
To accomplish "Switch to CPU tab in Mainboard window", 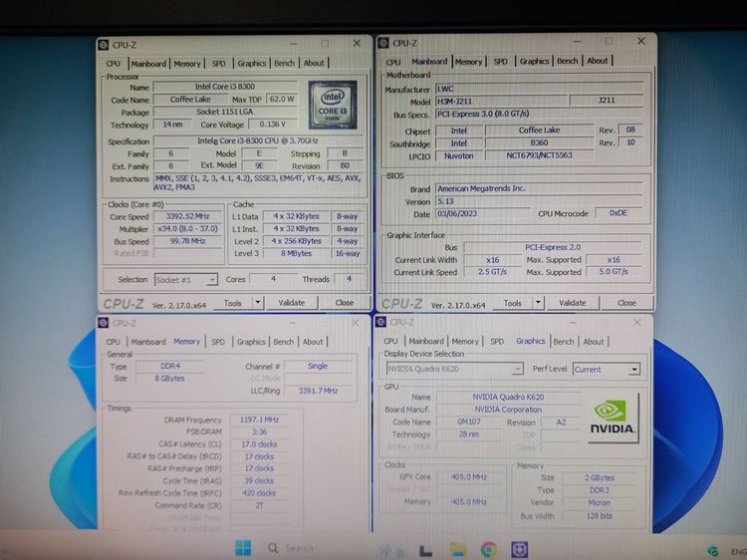I will pos(393,62).
